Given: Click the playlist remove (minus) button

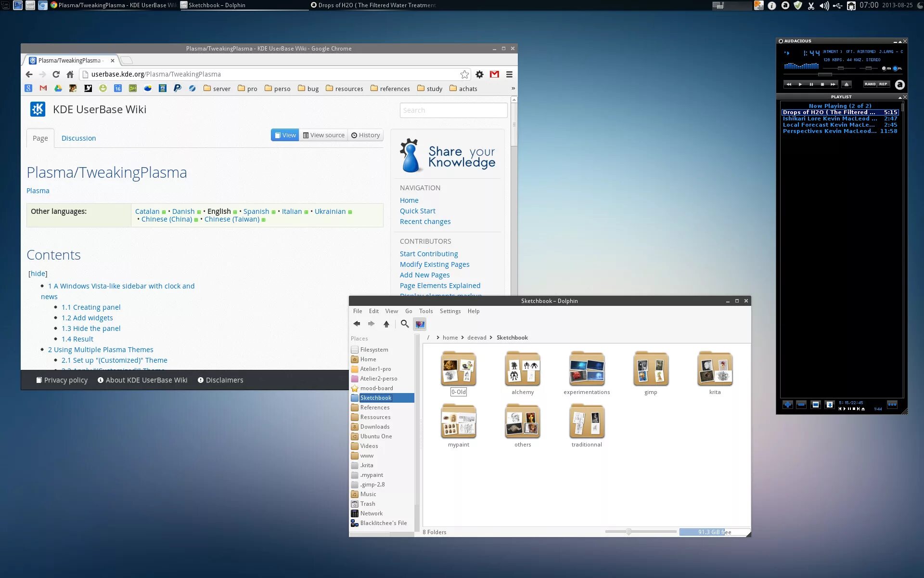Looking at the screenshot, I should click(x=801, y=405).
